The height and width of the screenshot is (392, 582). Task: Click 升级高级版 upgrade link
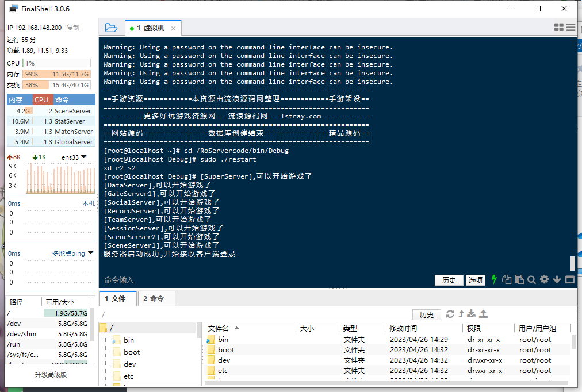51,375
